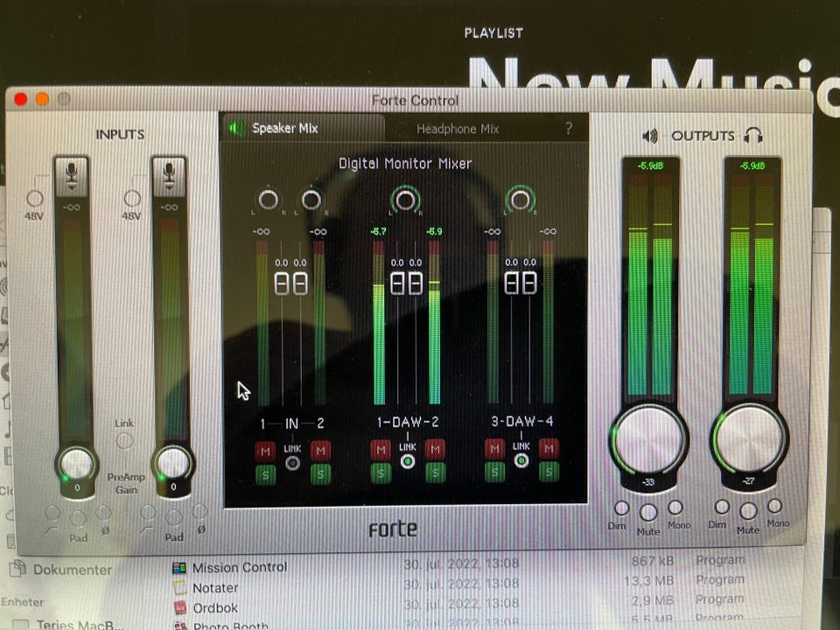Image resolution: width=840 pixels, height=630 pixels.
Task: Click the speaker output volume knob
Action: [648, 439]
